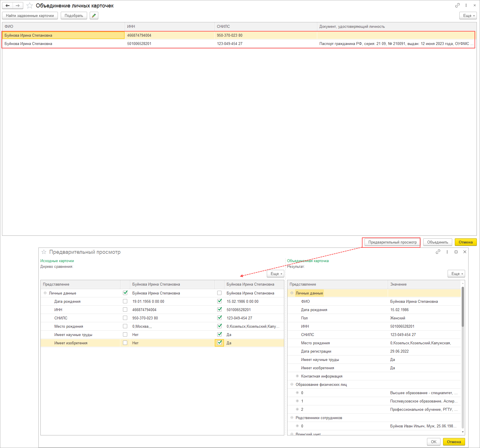Add 'Объединение личных карточек' to favorites with star

point(30,5)
